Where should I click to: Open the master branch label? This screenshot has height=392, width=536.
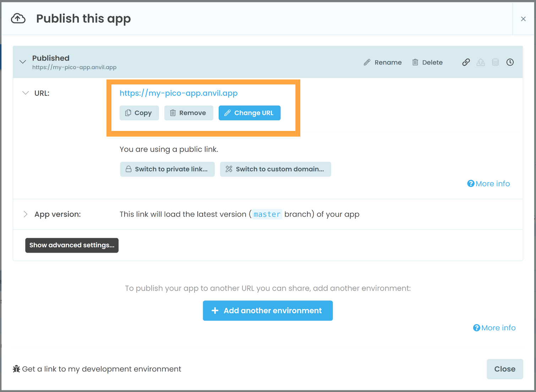tap(267, 214)
